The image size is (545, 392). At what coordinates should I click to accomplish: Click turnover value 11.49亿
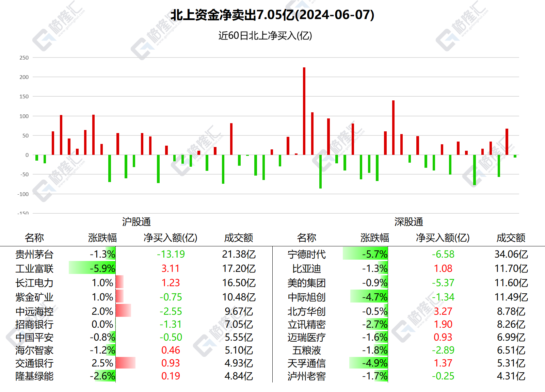tap(511, 297)
